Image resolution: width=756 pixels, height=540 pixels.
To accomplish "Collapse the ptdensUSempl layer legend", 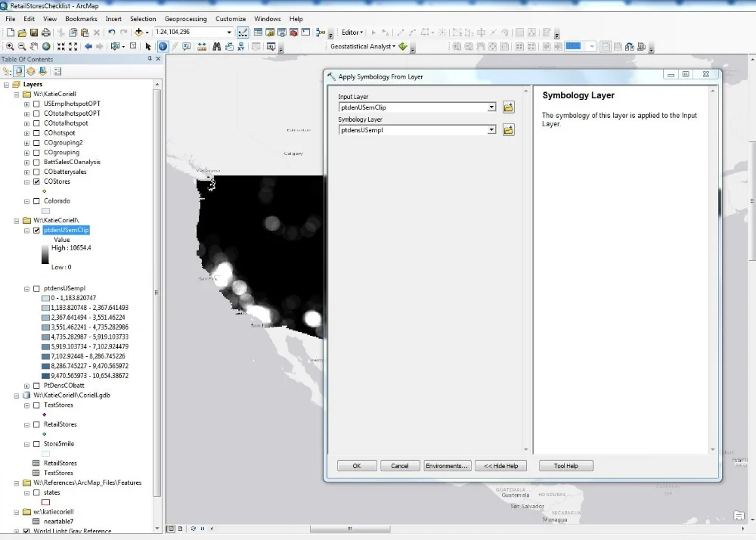I will coord(27,289).
